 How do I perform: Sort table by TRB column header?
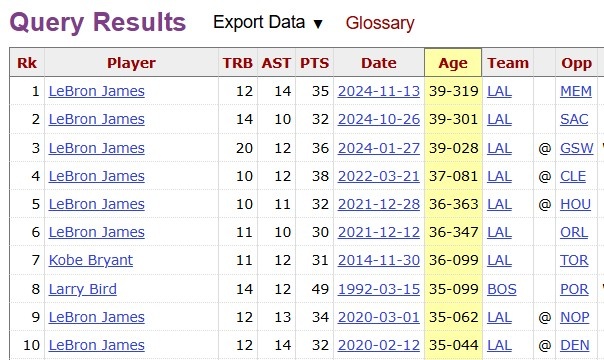point(238,63)
